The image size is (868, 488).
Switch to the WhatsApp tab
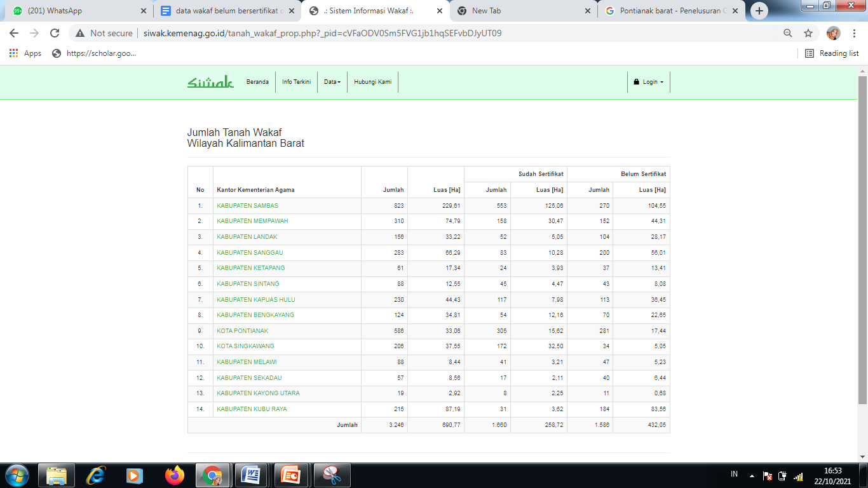click(76, 11)
